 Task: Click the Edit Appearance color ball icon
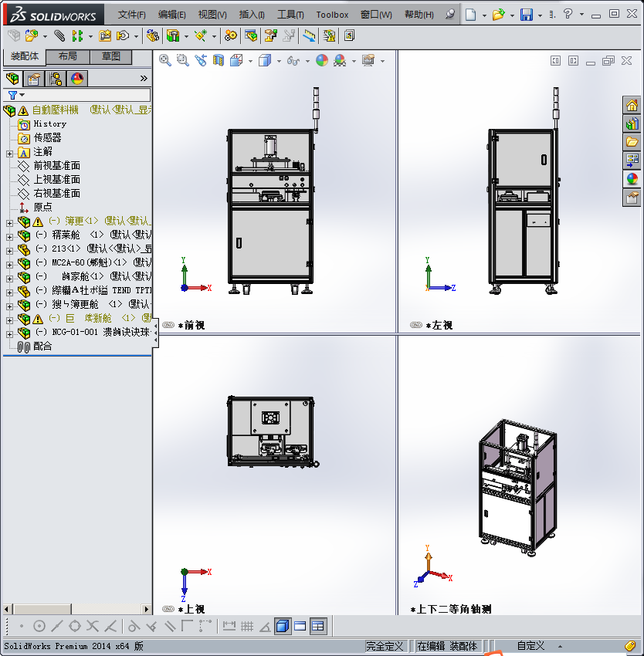(321, 60)
